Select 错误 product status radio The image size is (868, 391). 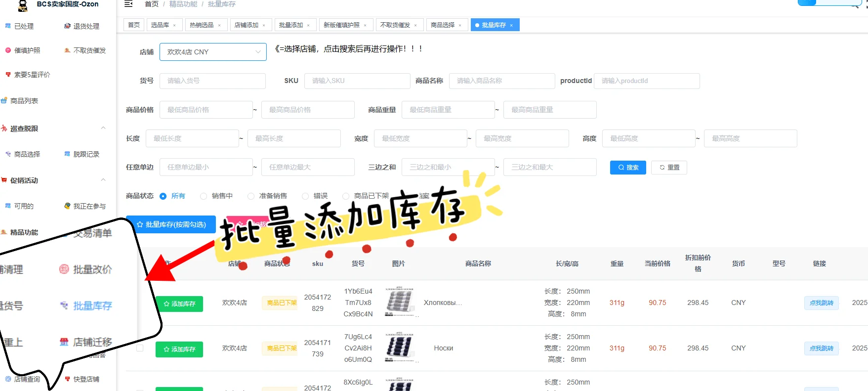pyautogui.click(x=305, y=196)
